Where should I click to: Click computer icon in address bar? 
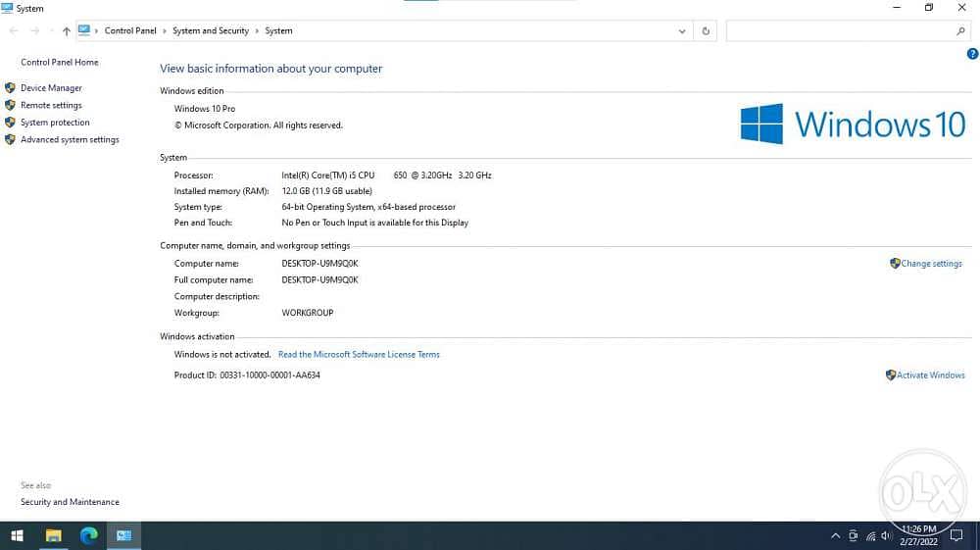[x=84, y=30]
